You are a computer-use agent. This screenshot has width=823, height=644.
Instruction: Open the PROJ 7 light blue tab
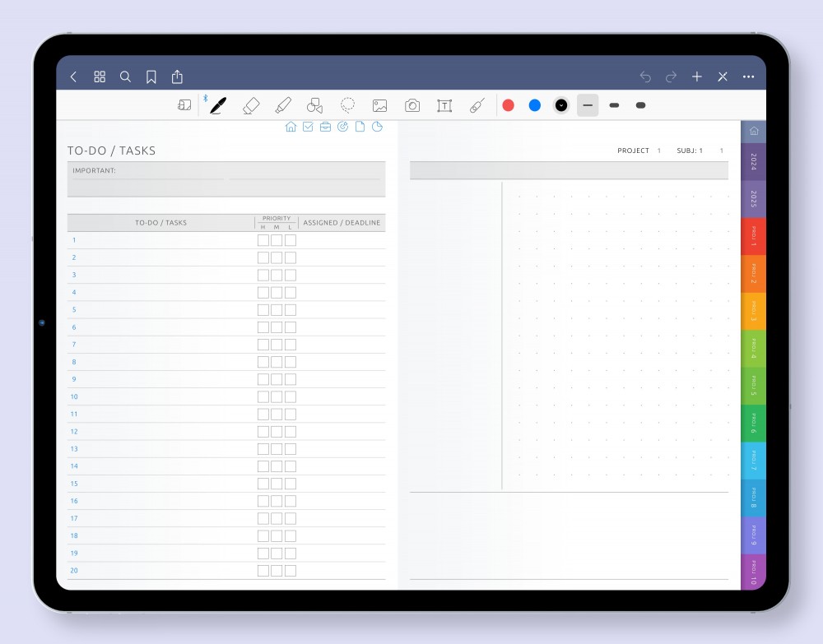pos(754,461)
